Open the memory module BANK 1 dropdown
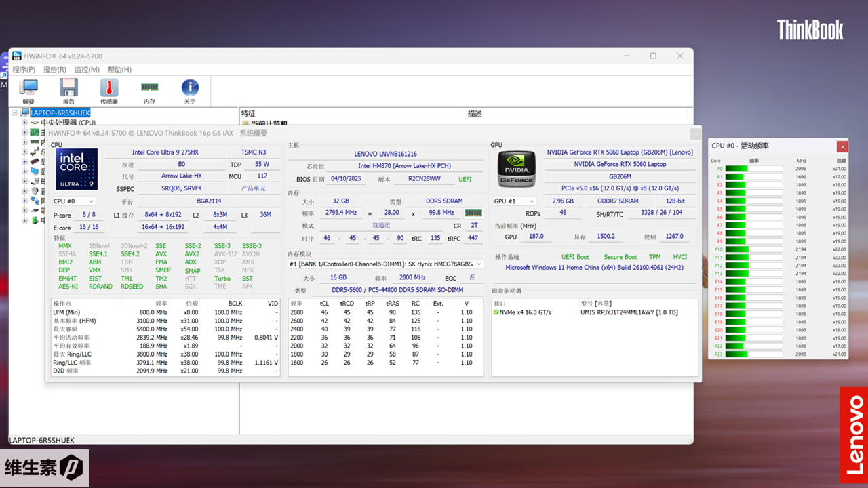 point(386,264)
